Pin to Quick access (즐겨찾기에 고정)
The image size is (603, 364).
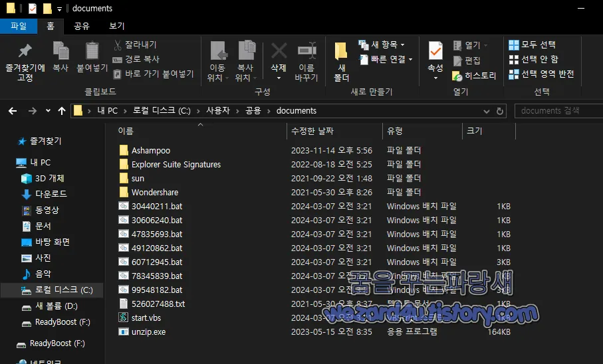click(25, 62)
